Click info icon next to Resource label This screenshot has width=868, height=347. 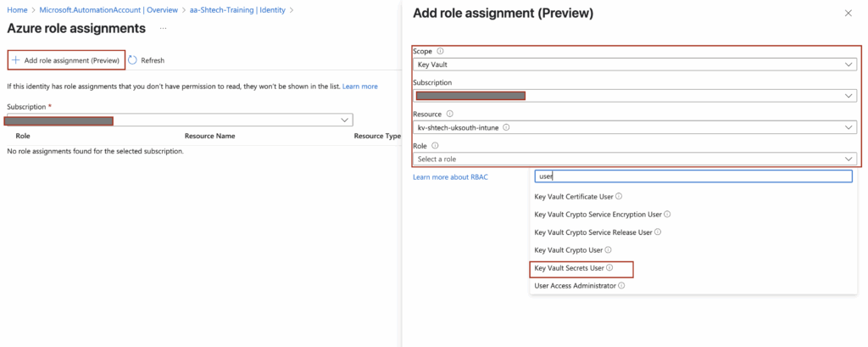coord(449,114)
